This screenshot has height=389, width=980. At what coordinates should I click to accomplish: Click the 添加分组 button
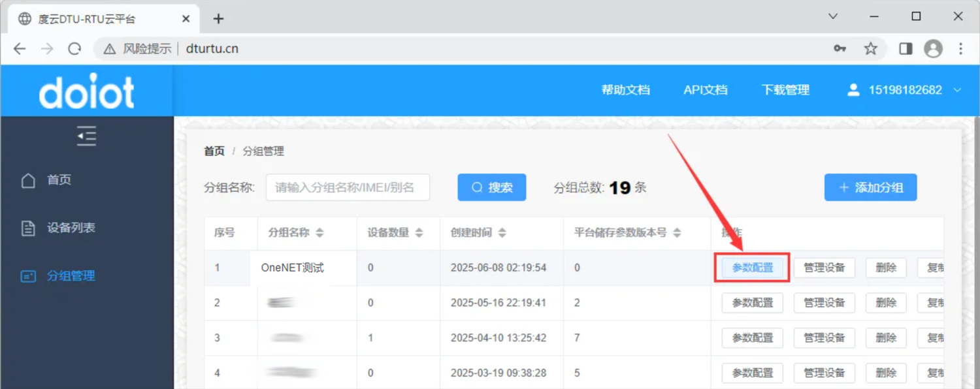click(x=870, y=187)
